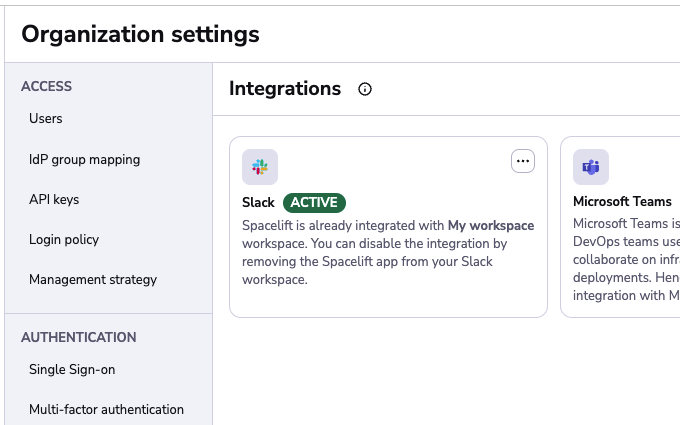680x425 pixels.
Task: Click the Microsoft Teams logo icon
Action: [591, 167]
